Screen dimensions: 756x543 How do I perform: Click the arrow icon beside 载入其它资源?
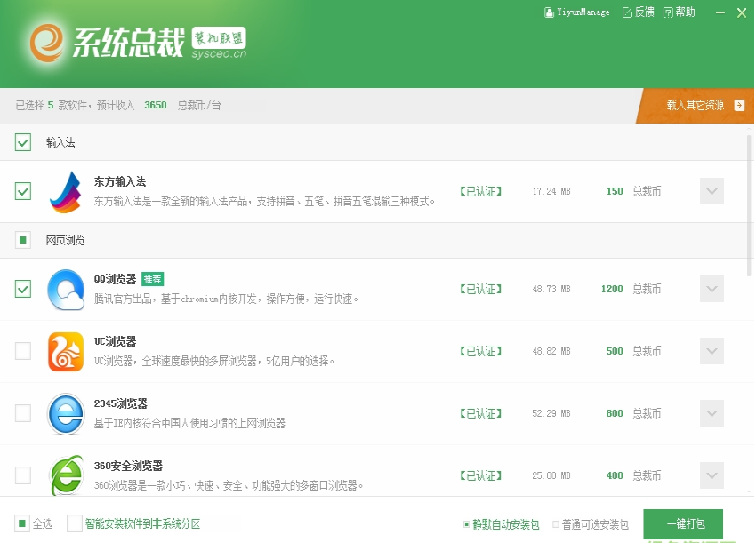tap(739, 105)
